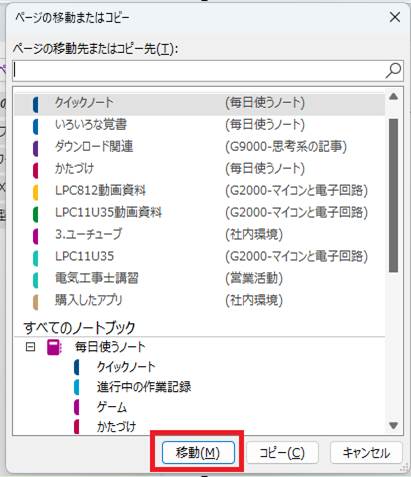Click the tan section icon beside 購入したアプリ
This screenshot has width=411, height=477.
coord(36,302)
